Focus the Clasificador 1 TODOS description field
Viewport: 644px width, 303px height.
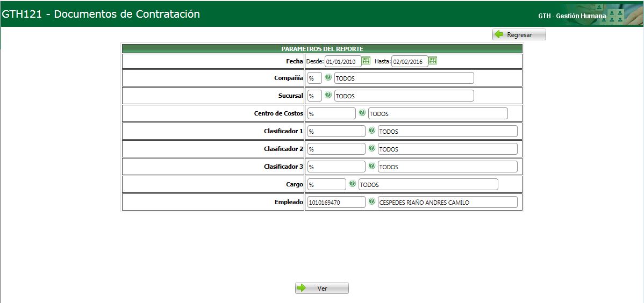(448, 132)
